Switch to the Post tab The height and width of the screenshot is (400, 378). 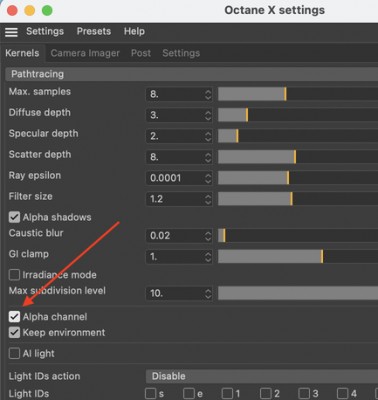(141, 53)
